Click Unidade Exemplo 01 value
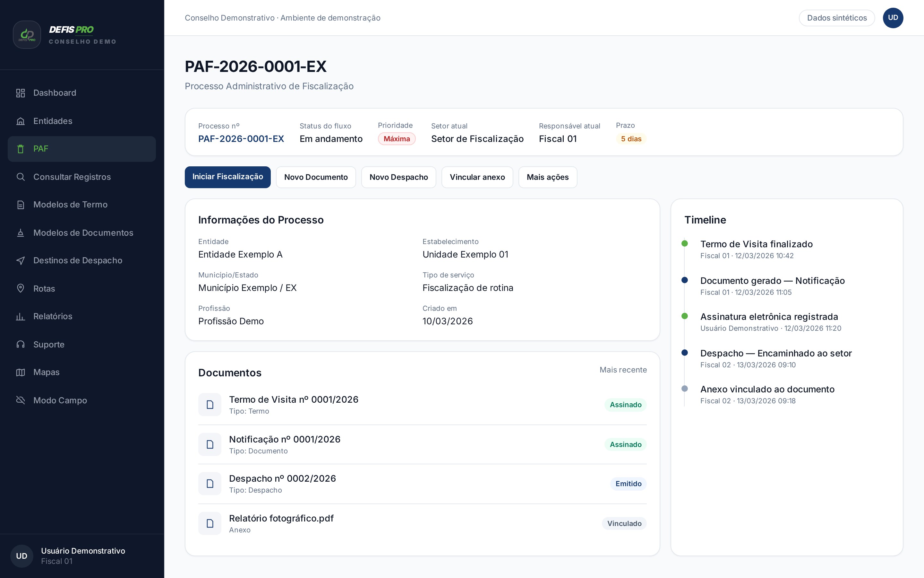The width and height of the screenshot is (924, 578). [465, 255]
